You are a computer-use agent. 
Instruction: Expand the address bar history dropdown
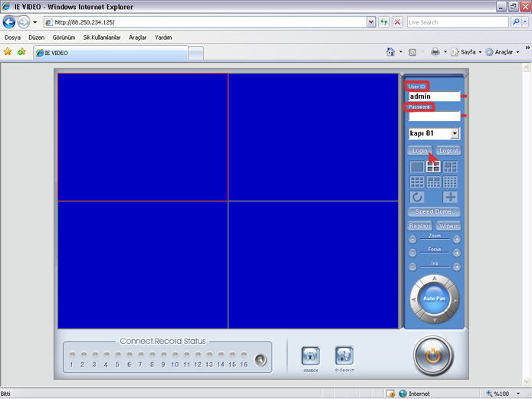[371, 22]
